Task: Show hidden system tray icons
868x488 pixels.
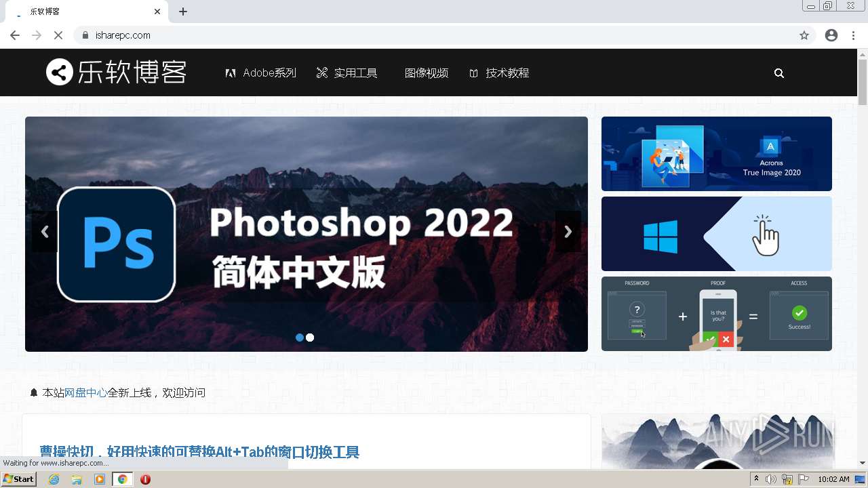Action: pos(756,479)
